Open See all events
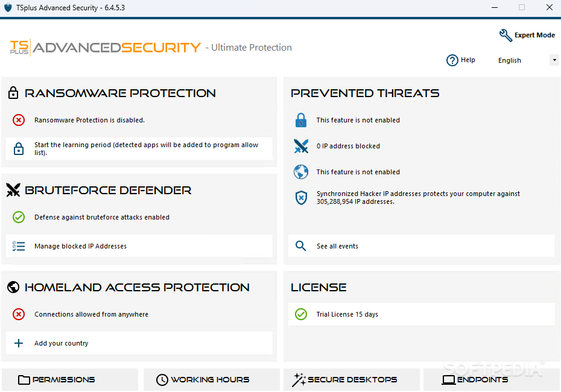This screenshot has width=561, height=392. pos(422,246)
